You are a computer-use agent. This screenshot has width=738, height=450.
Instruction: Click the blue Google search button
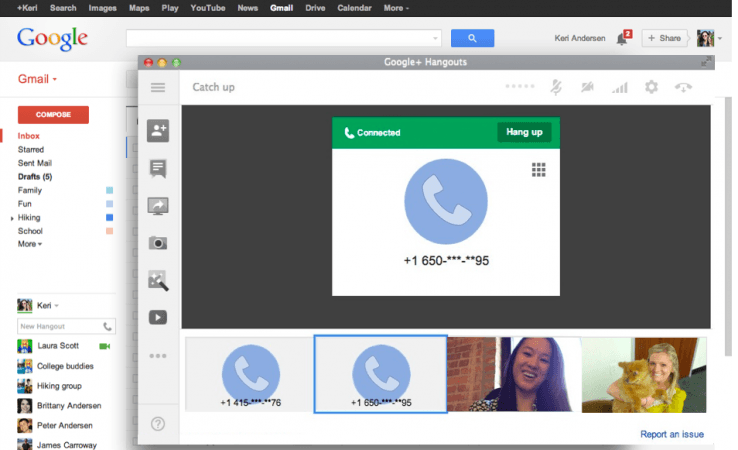point(472,38)
